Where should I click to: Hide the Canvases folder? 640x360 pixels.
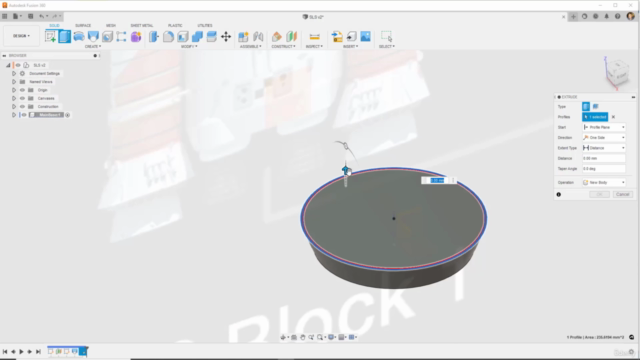22,98
